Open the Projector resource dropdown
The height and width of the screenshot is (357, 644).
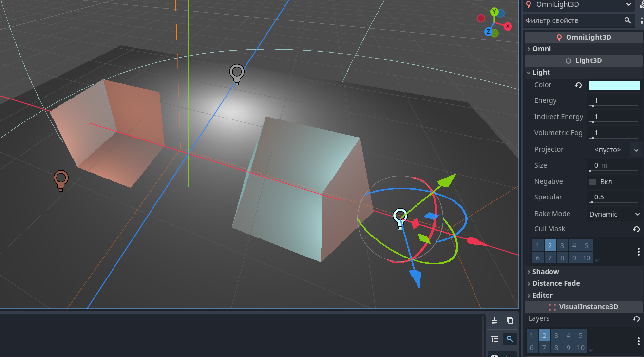point(636,150)
